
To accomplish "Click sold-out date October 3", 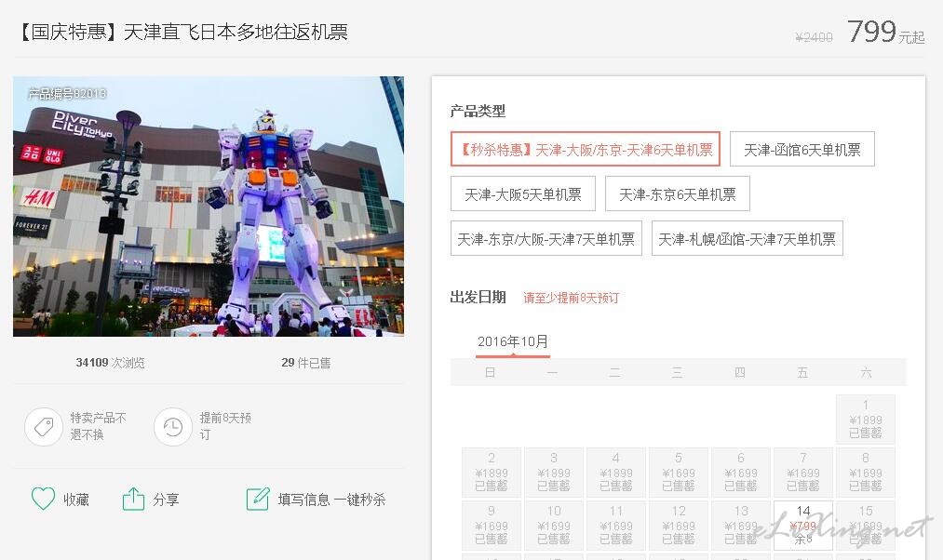I will tap(554, 473).
